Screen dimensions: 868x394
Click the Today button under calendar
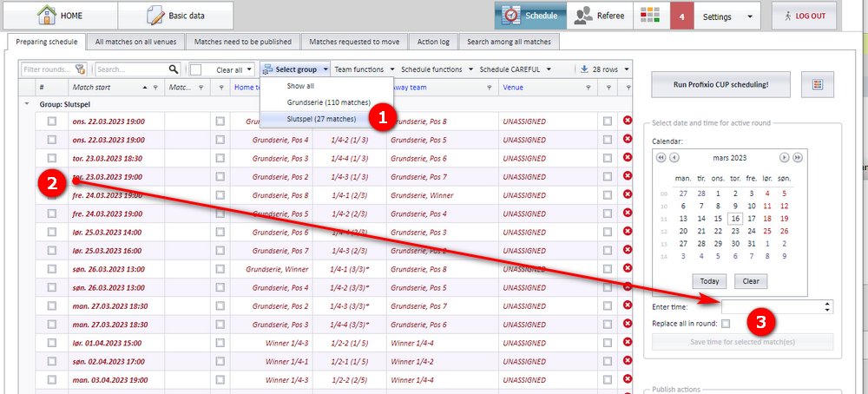tap(709, 281)
